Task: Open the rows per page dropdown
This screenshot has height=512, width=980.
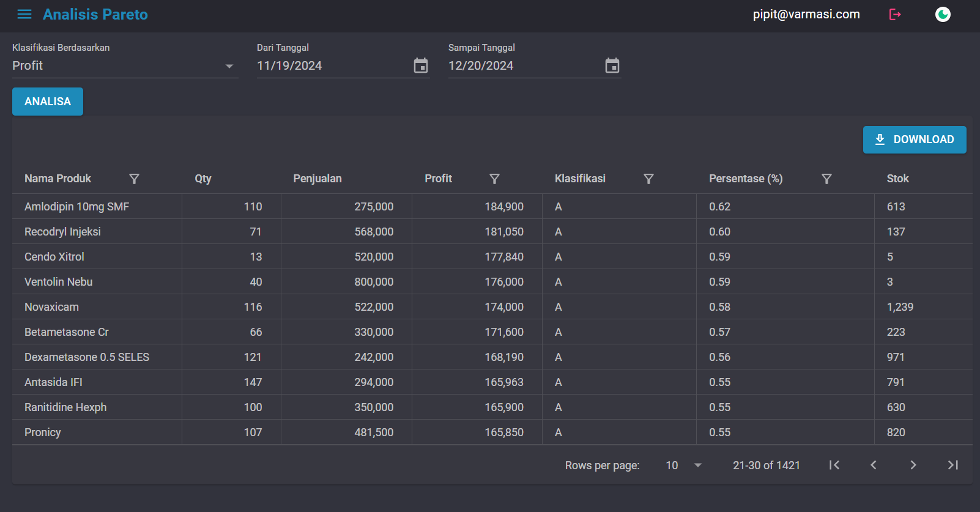Action: click(x=683, y=466)
